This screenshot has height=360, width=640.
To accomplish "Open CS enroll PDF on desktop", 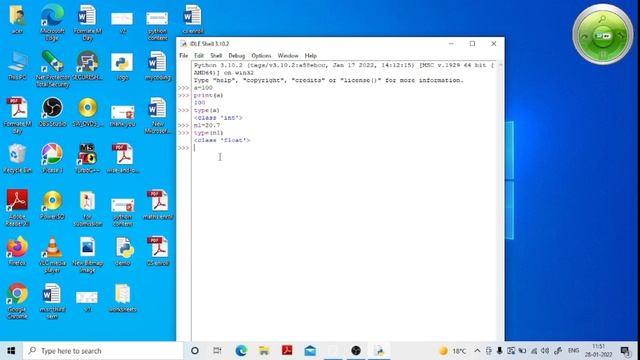I will coord(158,251).
